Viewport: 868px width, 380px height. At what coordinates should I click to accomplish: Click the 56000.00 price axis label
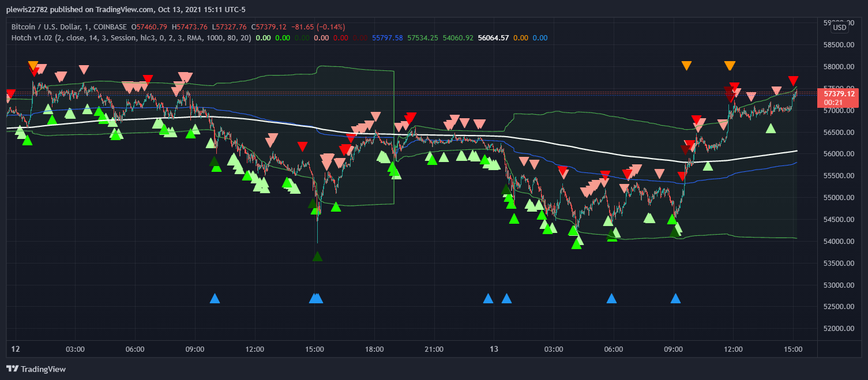(x=839, y=155)
